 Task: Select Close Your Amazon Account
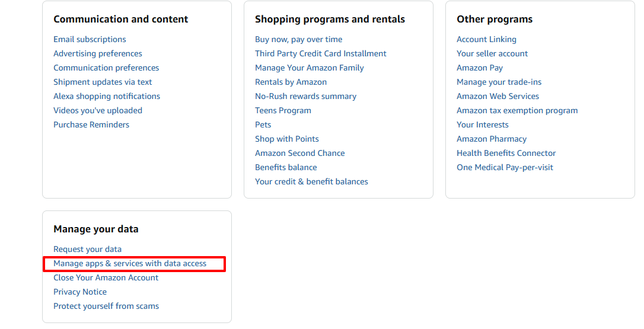[x=106, y=277]
